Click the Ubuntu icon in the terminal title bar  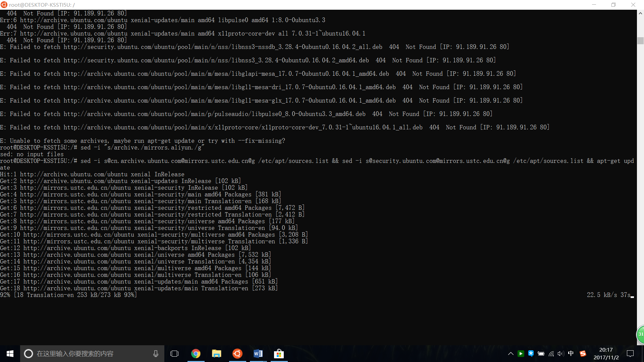4,5
